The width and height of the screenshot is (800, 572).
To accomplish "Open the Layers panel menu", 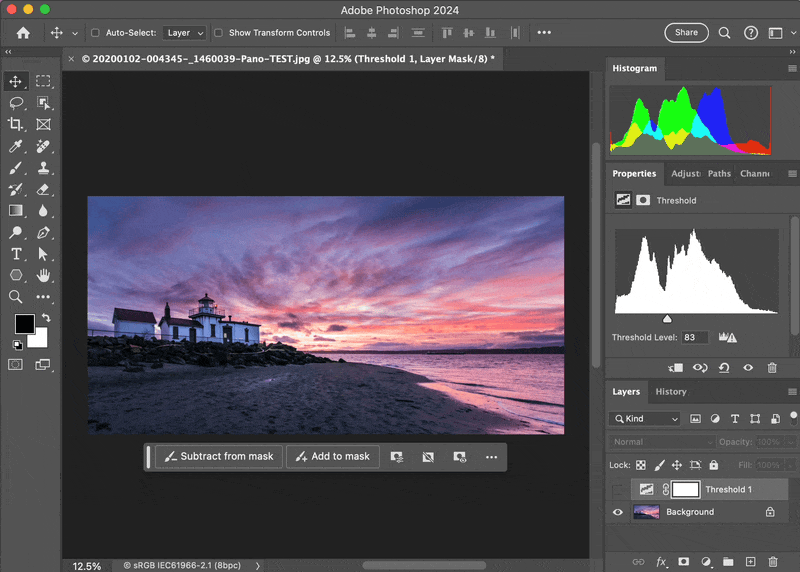I will click(792, 392).
